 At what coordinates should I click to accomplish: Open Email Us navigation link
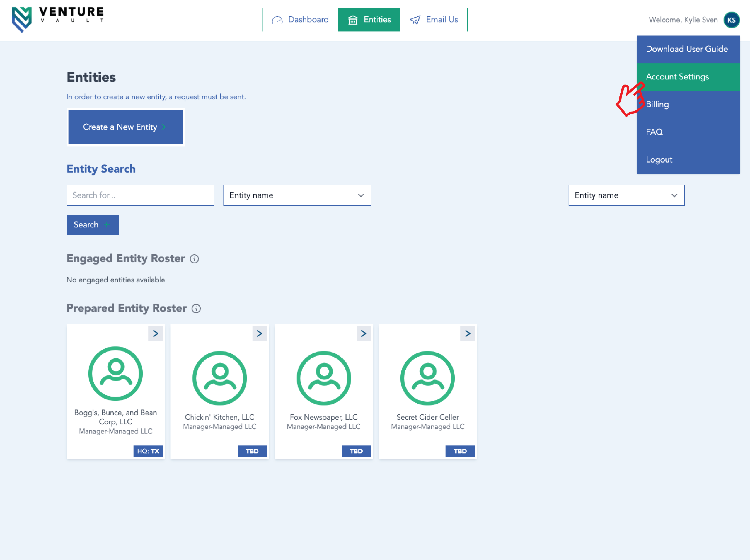point(434,20)
